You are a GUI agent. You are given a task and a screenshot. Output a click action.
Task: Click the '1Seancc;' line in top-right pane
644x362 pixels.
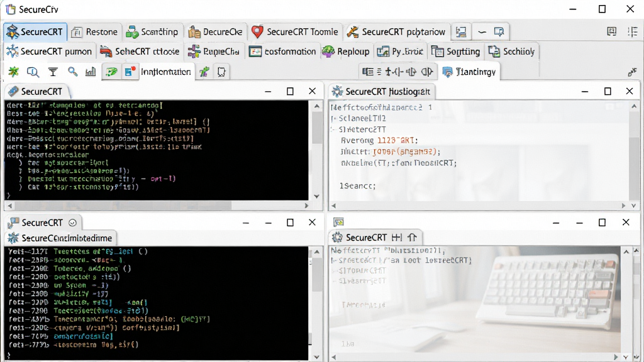pos(357,186)
